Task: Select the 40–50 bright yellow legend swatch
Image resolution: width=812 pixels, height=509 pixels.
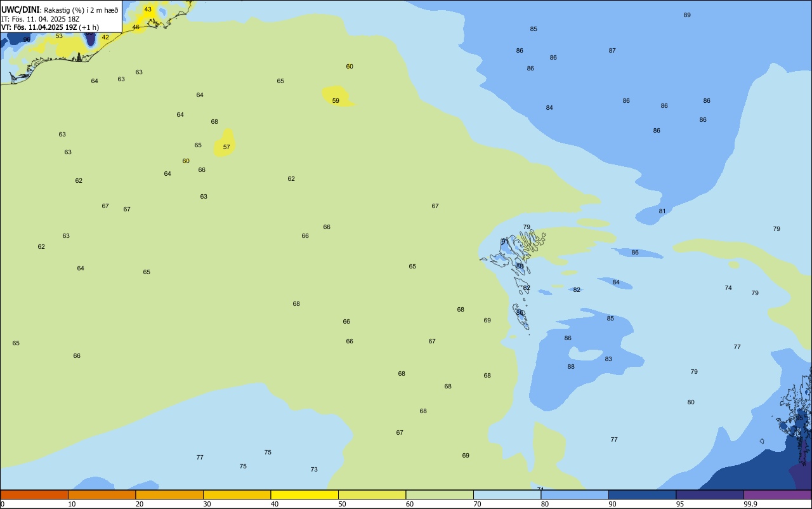Action: 304,494
